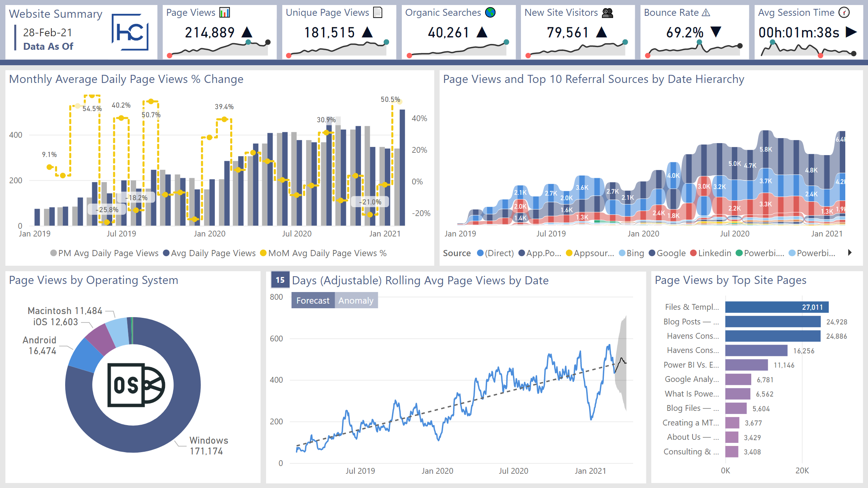This screenshot has height=488, width=868.
Task: Click the New Site Visitors people icon
Action: tap(607, 13)
